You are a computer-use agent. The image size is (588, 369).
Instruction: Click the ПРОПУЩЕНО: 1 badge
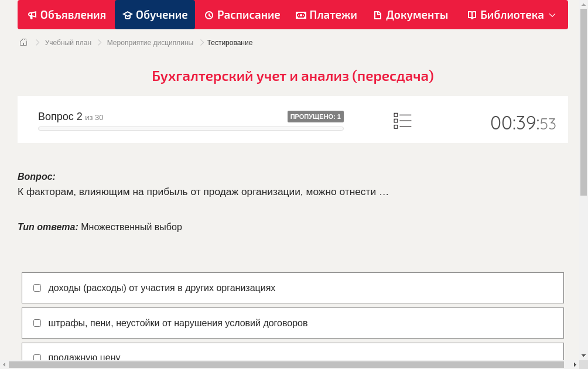click(x=315, y=116)
